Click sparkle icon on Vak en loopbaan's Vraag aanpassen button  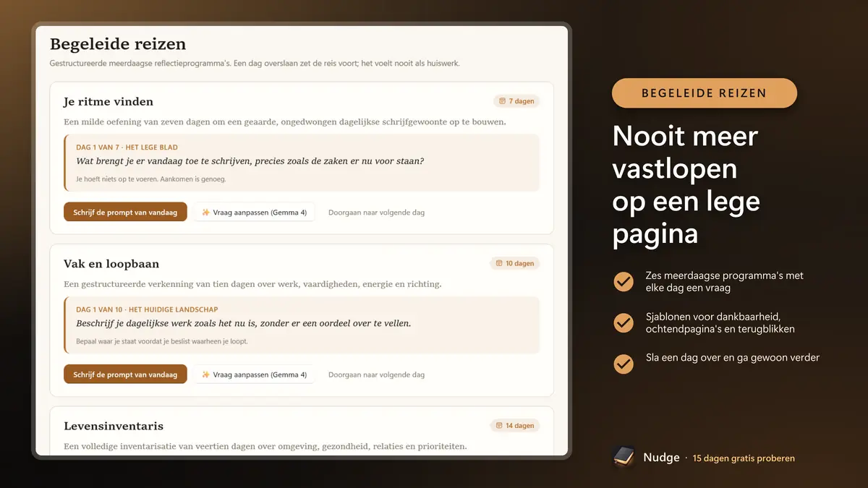(x=205, y=374)
